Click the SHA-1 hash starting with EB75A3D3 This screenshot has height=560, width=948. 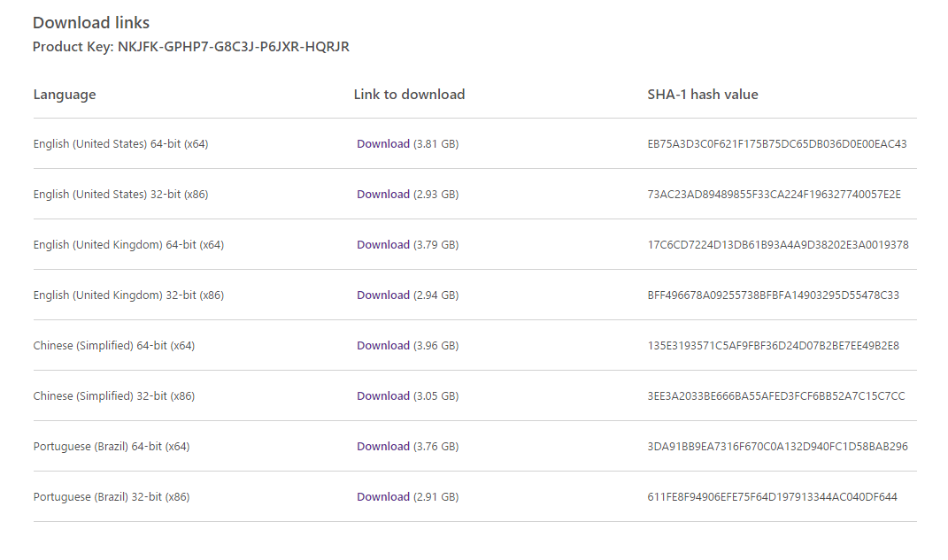776,143
